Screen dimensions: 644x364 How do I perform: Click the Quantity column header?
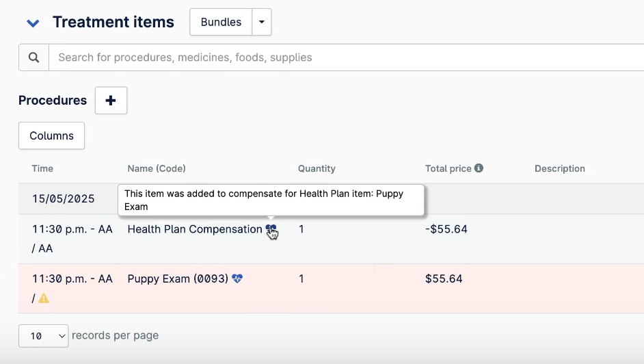[317, 168]
